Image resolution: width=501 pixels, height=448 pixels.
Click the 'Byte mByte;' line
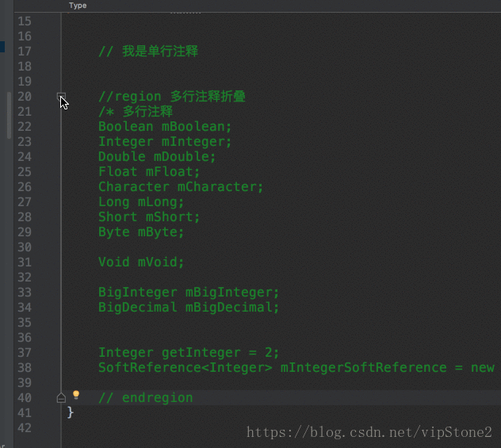141,232
